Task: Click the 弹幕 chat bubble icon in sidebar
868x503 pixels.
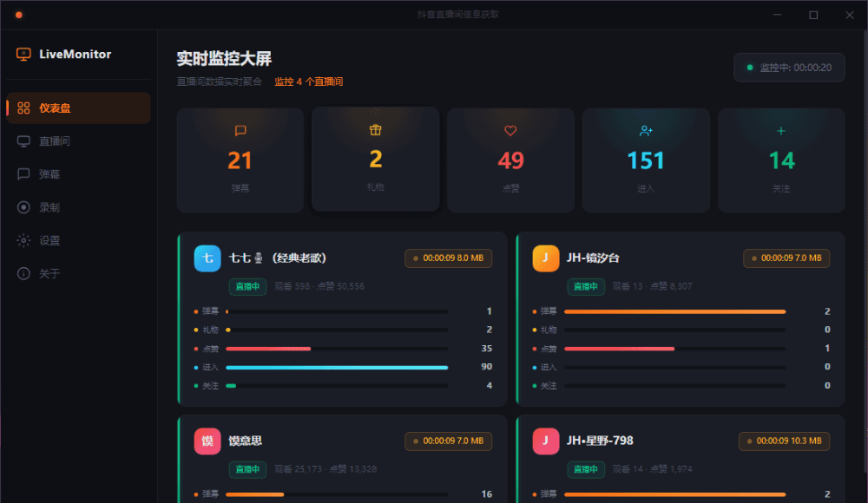Action: tap(23, 174)
